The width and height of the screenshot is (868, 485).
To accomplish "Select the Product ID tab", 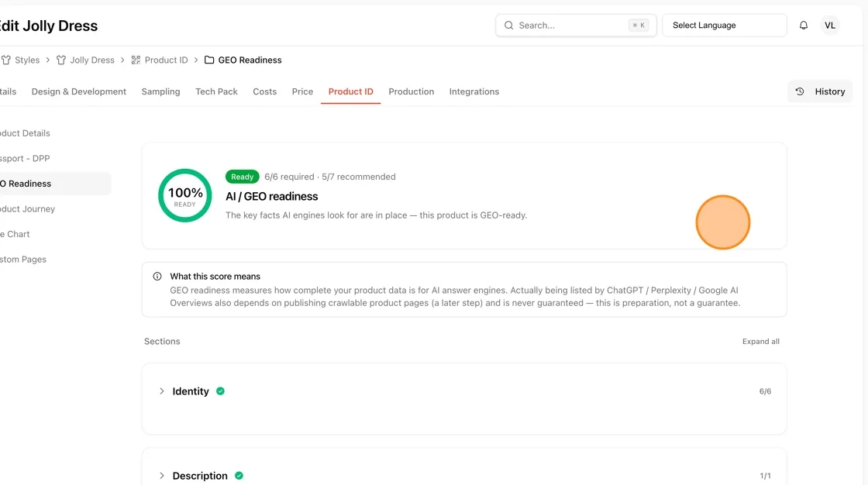I will tap(350, 91).
